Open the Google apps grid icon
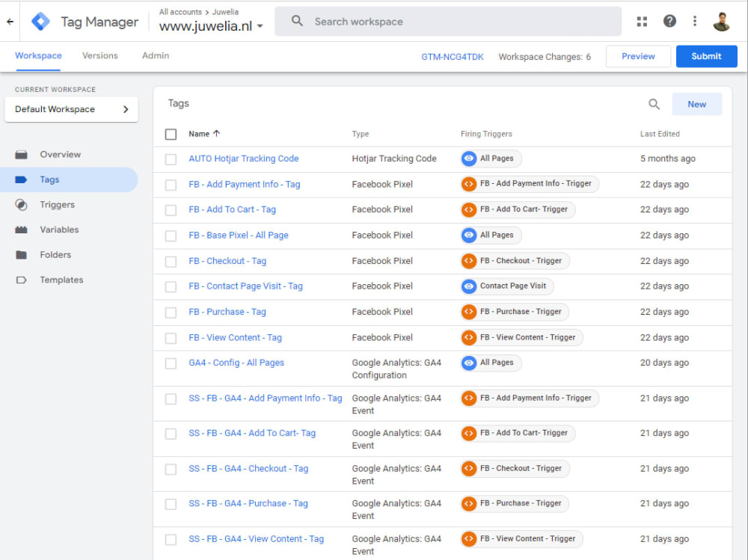The width and height of the screenshot is (748, 560). click(642, 22)
